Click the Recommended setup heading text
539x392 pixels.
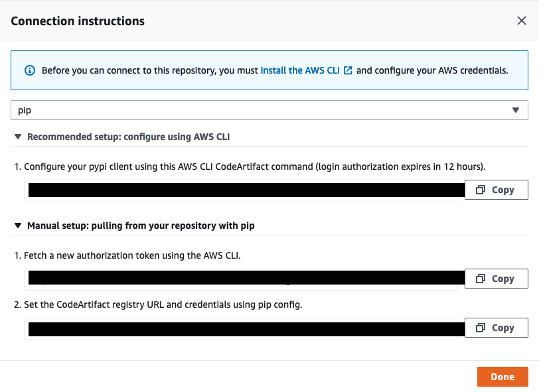128,137
